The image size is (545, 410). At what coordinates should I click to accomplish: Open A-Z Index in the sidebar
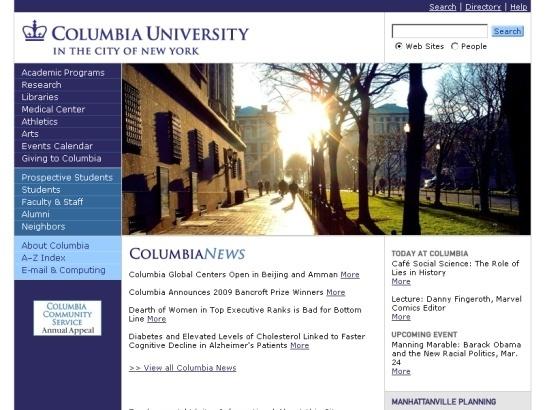(x=43, y=258)
